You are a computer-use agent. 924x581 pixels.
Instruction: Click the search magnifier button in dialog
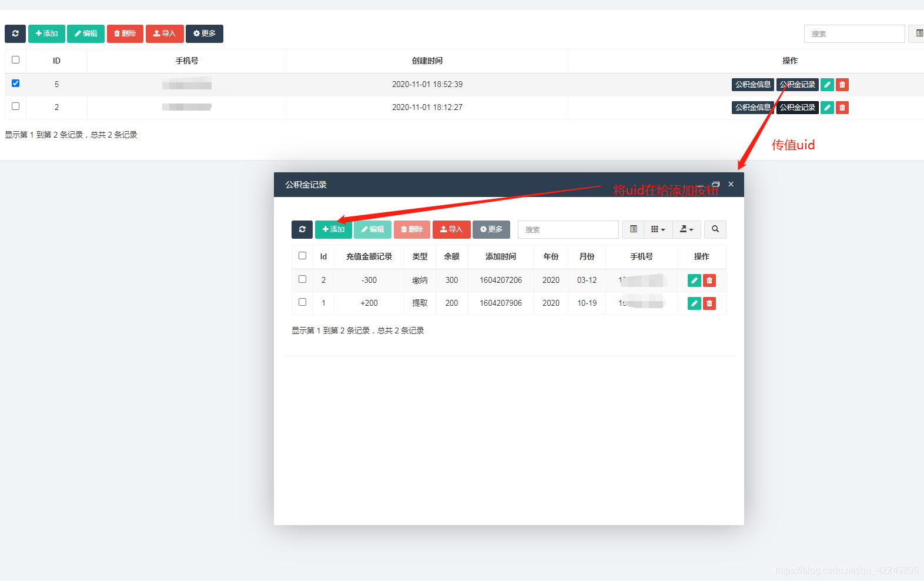(715, 229)
